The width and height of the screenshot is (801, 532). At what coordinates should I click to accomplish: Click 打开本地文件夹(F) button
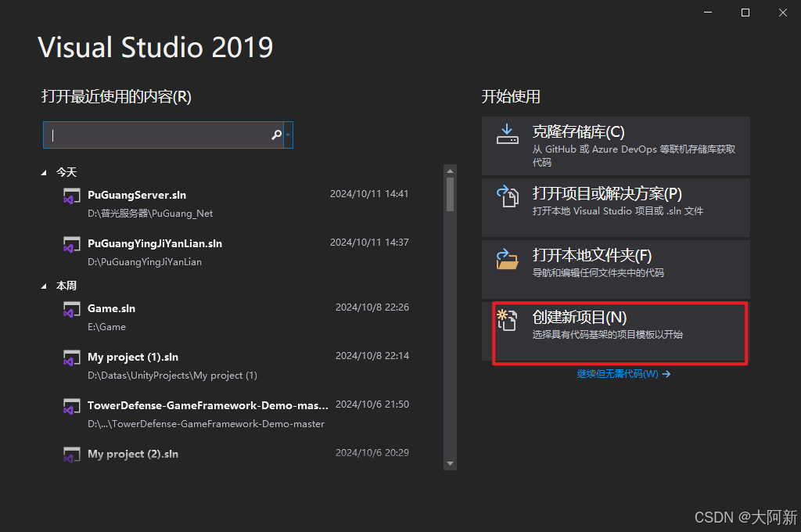point(616,269)
